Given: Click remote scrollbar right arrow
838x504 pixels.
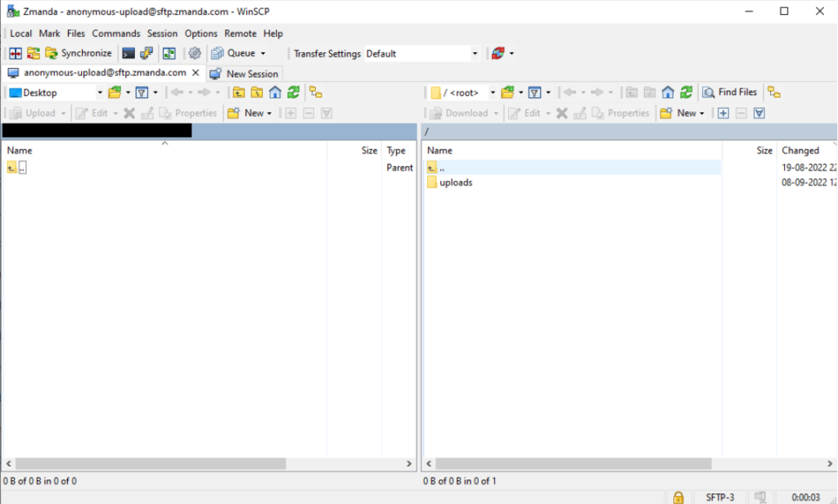Looking at the screenshot, I should click(830, 463).
